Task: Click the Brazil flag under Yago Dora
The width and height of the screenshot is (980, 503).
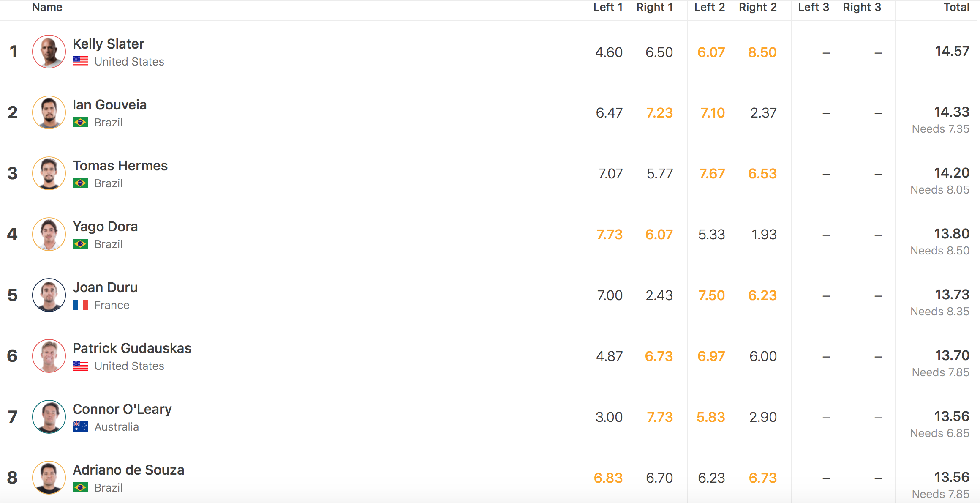Action: tap(80, 244)
